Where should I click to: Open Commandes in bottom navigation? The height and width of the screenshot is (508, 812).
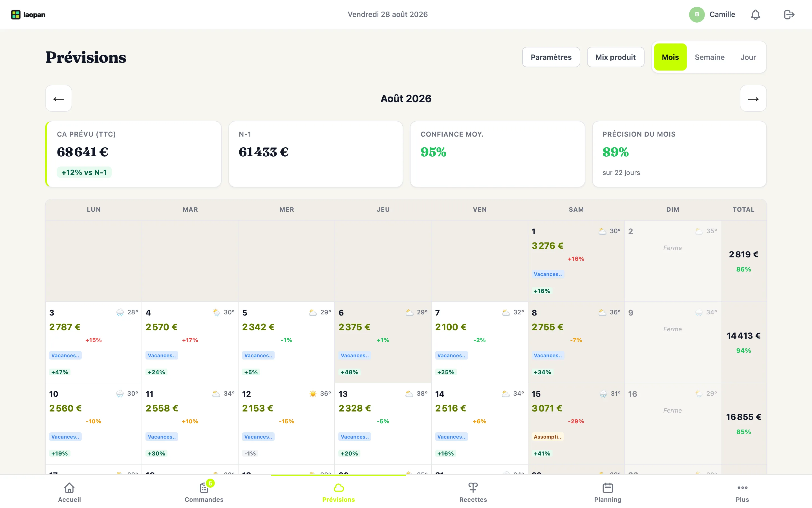pos(204,492)
